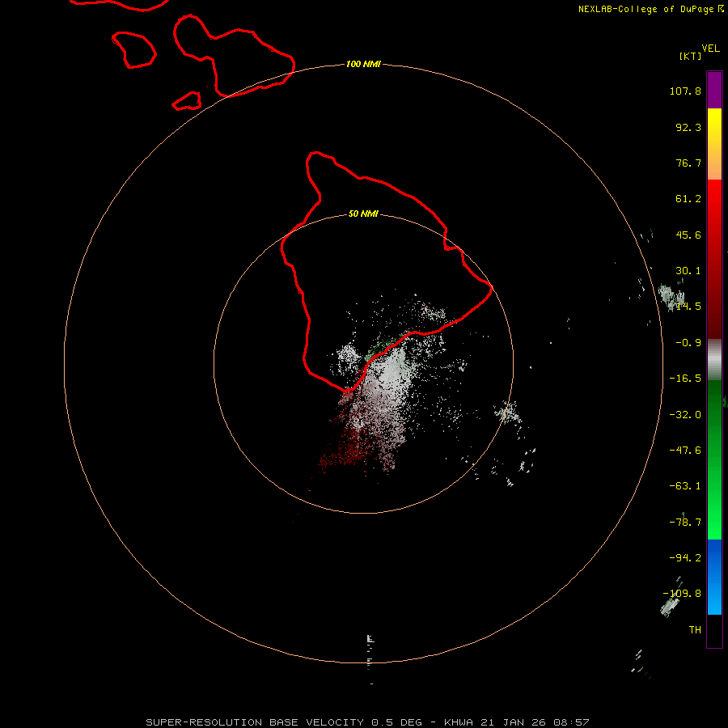This screenshot has width=728, height=728.
Task: Click the VEL legend title
Action: (710, 49)
